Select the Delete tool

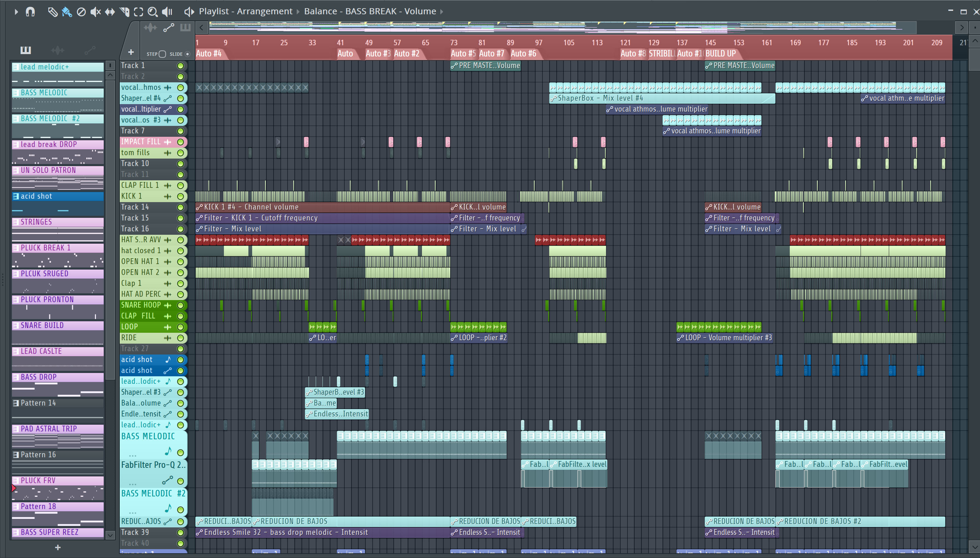click(x=81, y=12)
